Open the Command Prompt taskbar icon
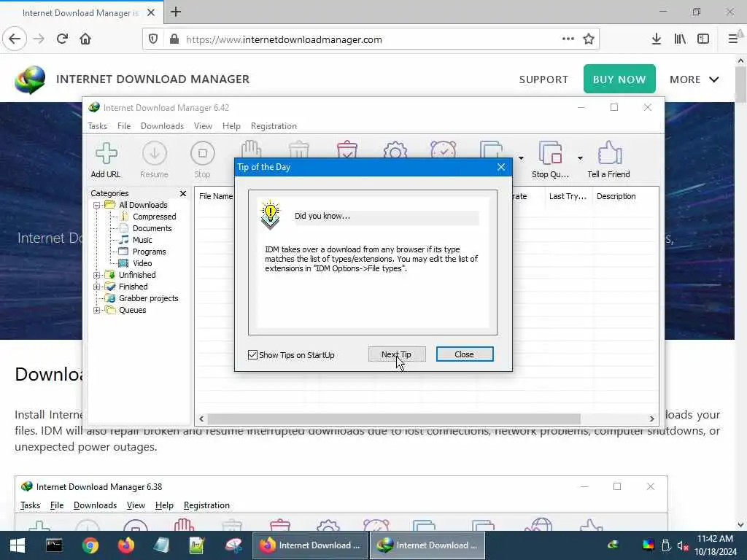747x560 pixels. (x=54, y=545)
